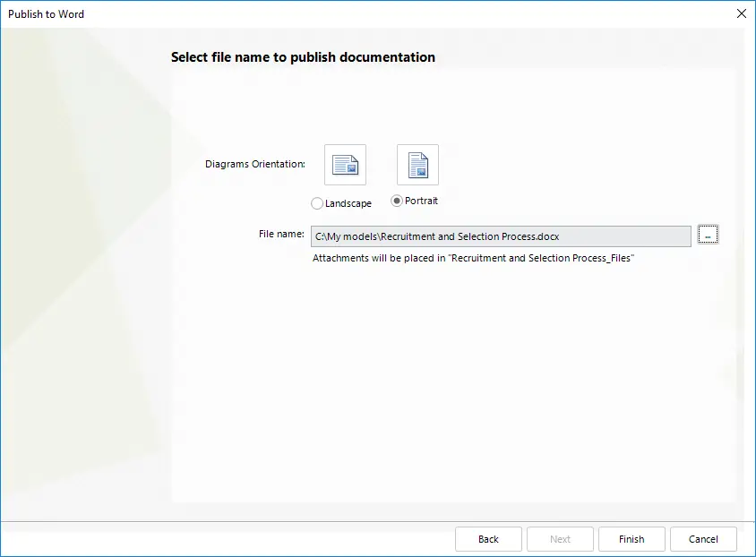The image size is (756, 557).
Task: Go back with the Back button
Action: point(488,539)
